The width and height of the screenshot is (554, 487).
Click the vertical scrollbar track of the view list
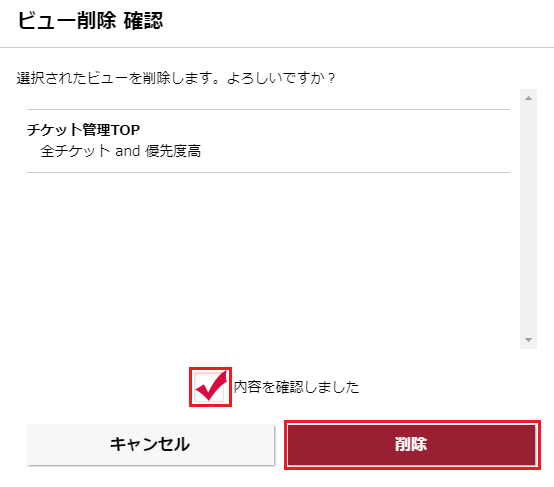[x=528, y=219]
